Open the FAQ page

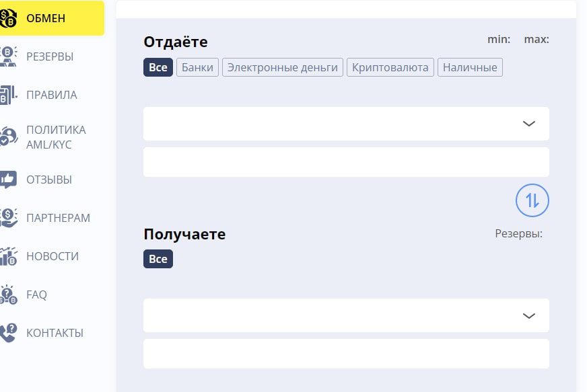(x=36, y=295)
